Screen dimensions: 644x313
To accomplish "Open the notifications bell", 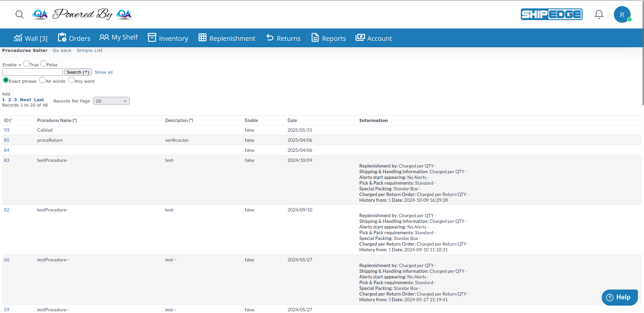I will 599,14.
